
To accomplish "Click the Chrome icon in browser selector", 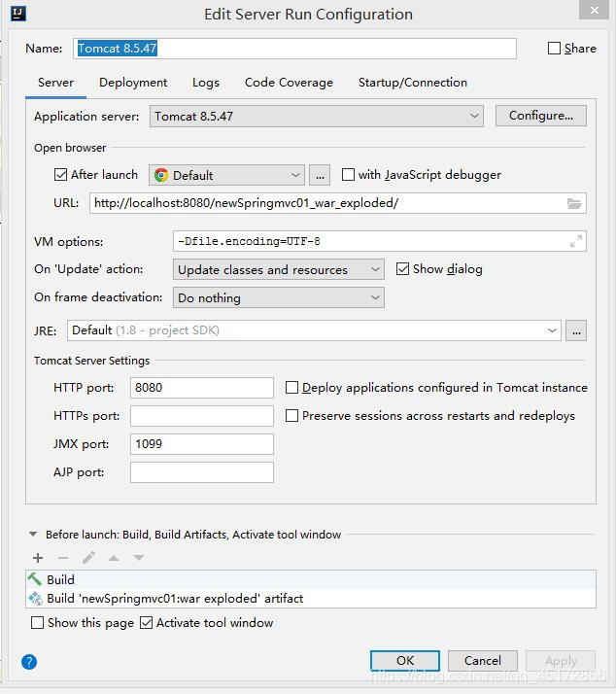I will coord(161,175).
